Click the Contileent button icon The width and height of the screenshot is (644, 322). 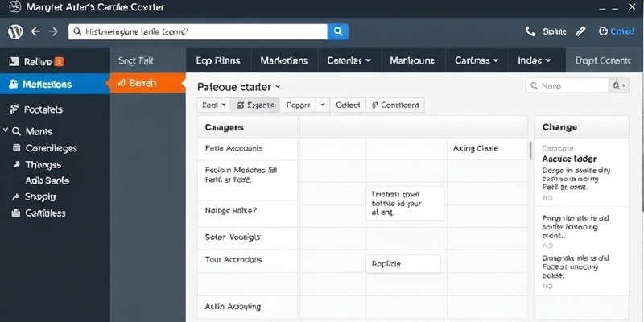[x=374, y=105]
